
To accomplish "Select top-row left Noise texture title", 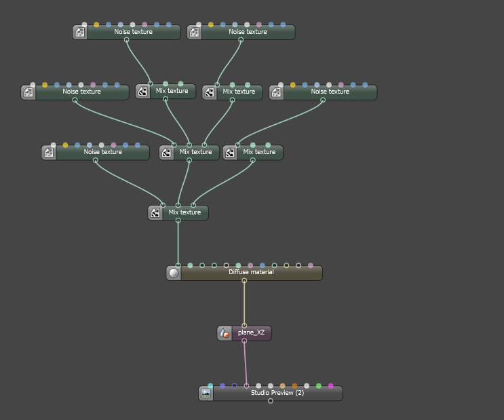I will point(134,32).
